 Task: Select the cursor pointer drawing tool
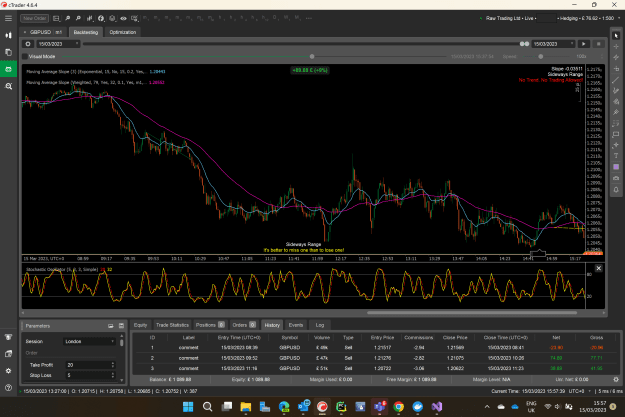pyautogui.click(x=616, y=36)
